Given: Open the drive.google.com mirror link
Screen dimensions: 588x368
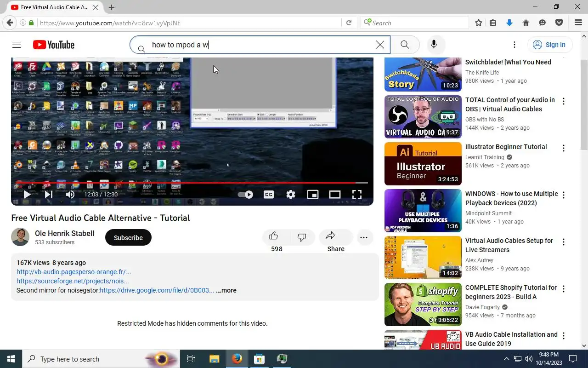Looking at the screenshot, I should [157, 290].
